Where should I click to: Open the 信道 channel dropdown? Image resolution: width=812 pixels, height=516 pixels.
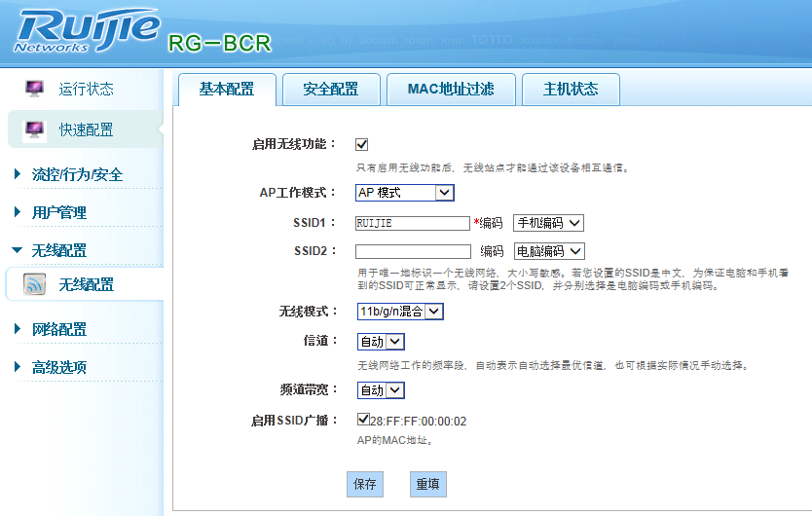click(x=380, y=342)
